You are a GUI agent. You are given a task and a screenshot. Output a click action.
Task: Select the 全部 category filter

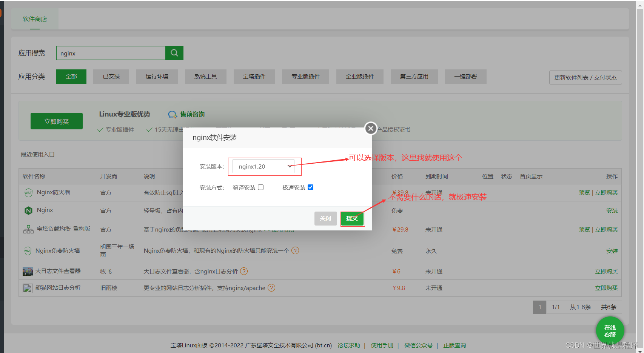click(71, 76)
